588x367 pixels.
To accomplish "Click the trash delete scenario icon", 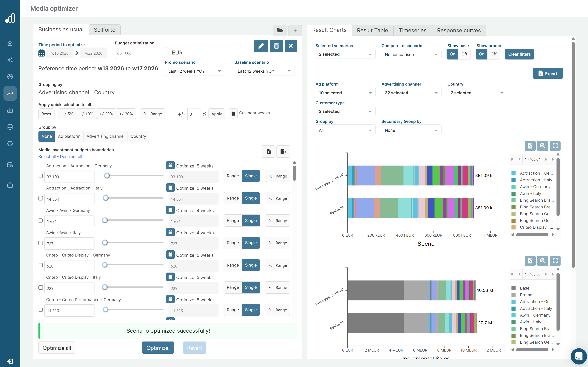I will click(276, 46).
